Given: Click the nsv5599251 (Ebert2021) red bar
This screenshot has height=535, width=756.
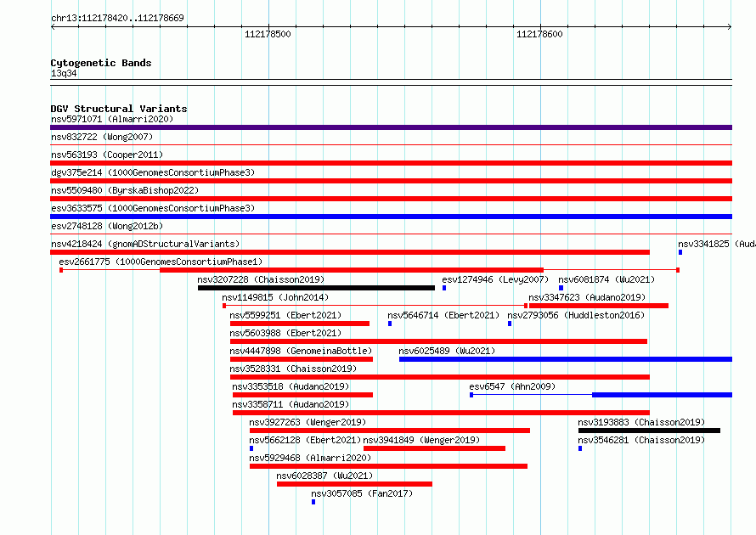Looking at the screenshot, I should point(300,324).
